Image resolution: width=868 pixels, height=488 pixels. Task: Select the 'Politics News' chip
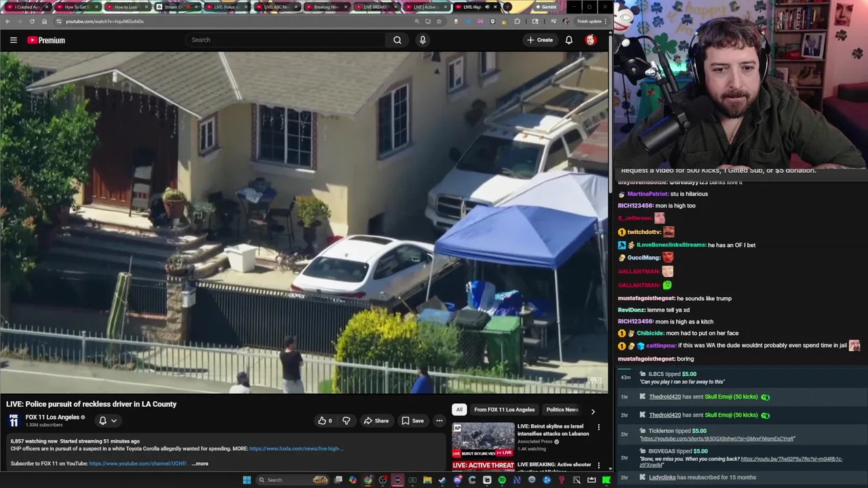point(561,409)
